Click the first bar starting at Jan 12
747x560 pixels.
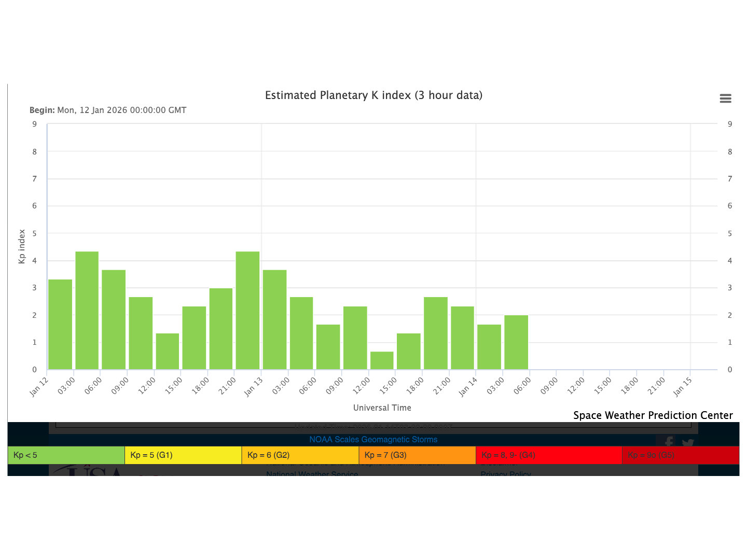click(60, 325)
